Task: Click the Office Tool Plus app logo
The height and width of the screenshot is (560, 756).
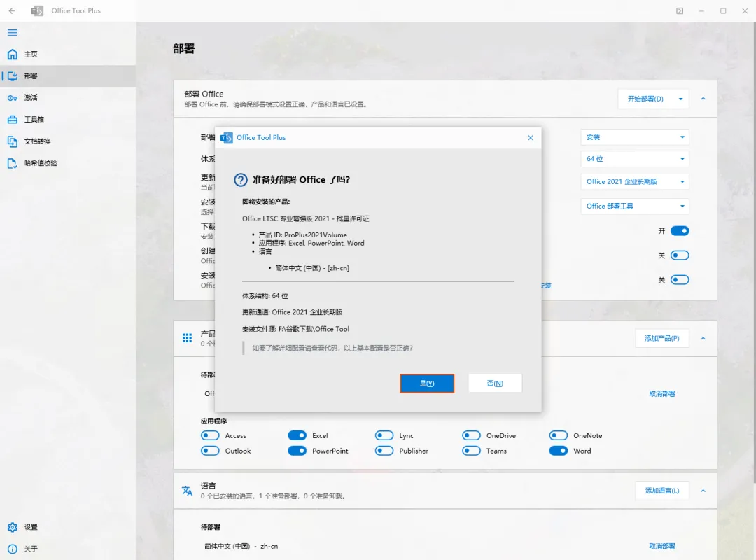Action: pos(37,10)
